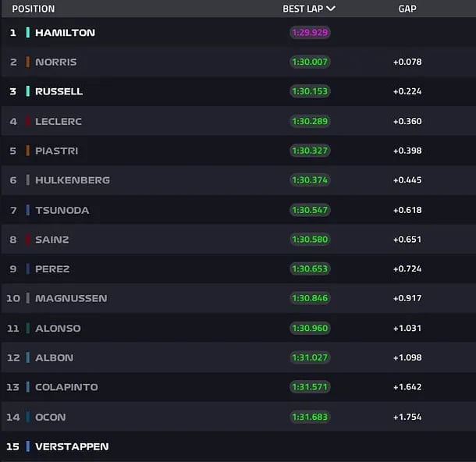The height and width of the screenshot is (462, 476).
Task: Click Norris's orange team color bar
Action: pyautogui.click(x=28, y=62)
